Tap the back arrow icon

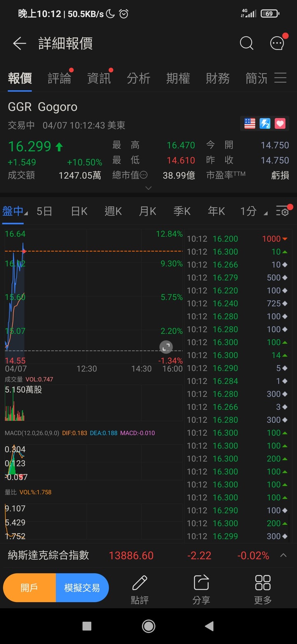(19, 43)
